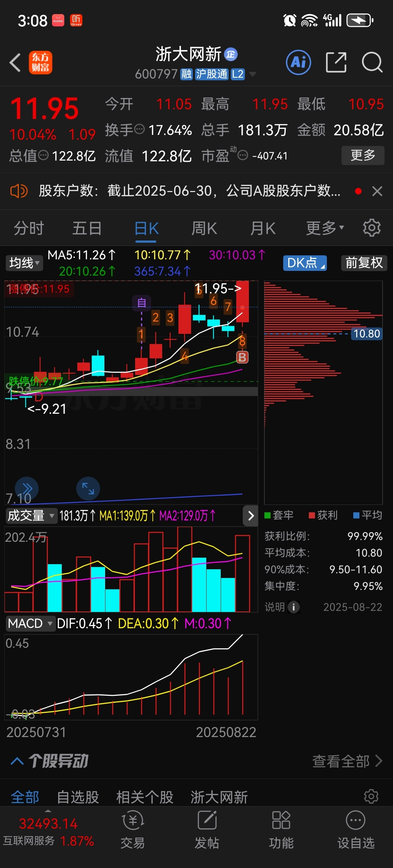Tap the 发帖 post icon
Image resolution: width=393 pixels, height=868 pixels.
pos(207,830)
